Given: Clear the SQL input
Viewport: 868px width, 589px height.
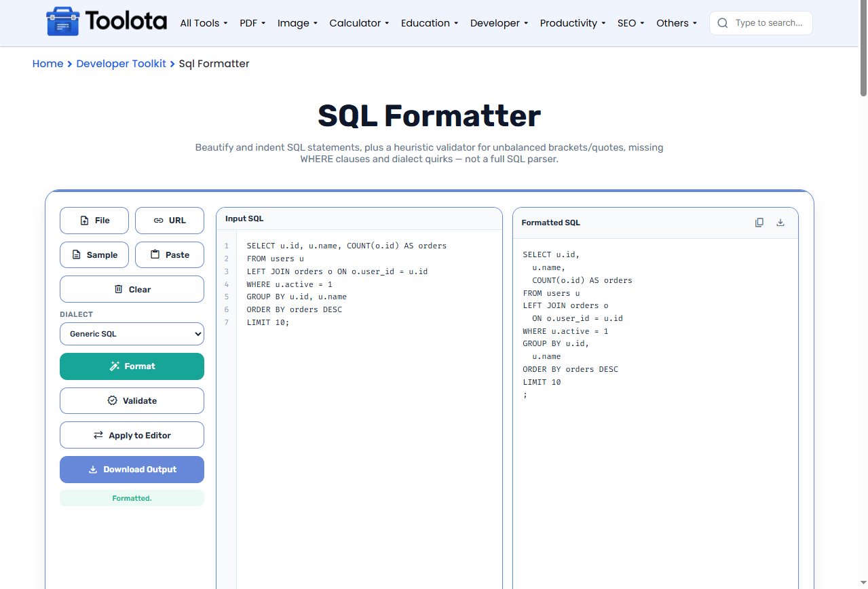Looking at the screenshot, I should [x=132, y=289].
